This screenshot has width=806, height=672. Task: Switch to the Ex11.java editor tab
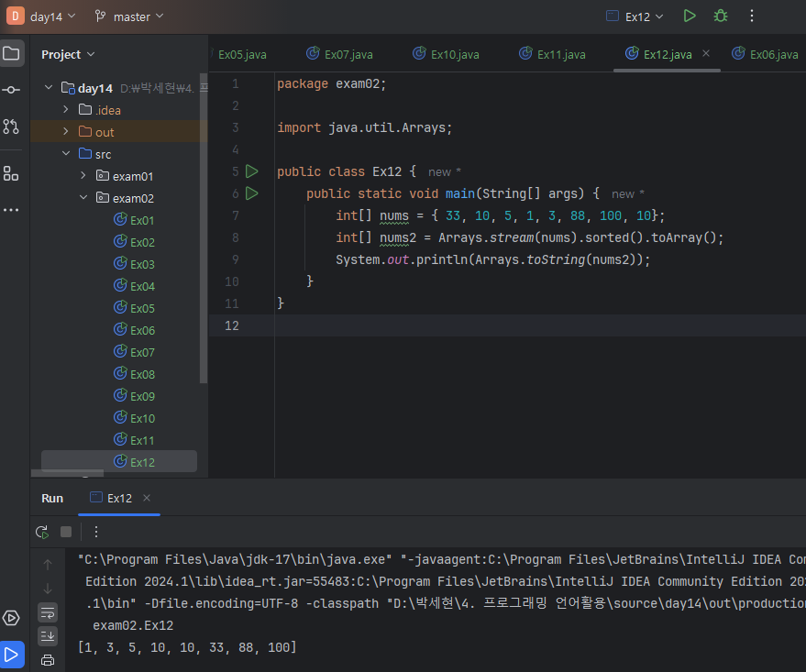pyautogui.click(x=552, y=54)
